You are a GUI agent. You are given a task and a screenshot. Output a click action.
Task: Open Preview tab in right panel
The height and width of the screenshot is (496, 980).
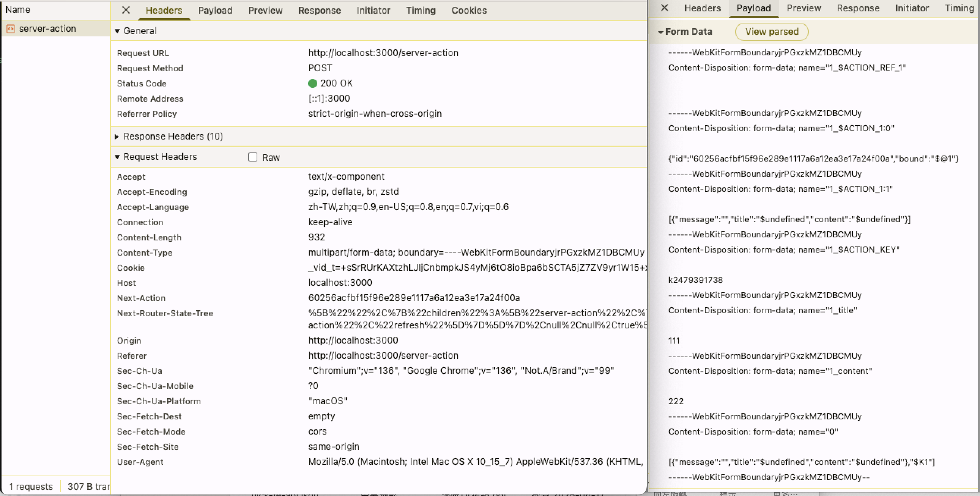[x=804, y=8]
